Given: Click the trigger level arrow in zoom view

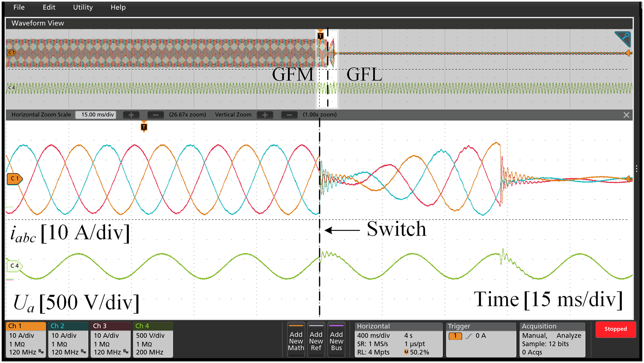Looking at the screenshot, I should coord(629,179).
